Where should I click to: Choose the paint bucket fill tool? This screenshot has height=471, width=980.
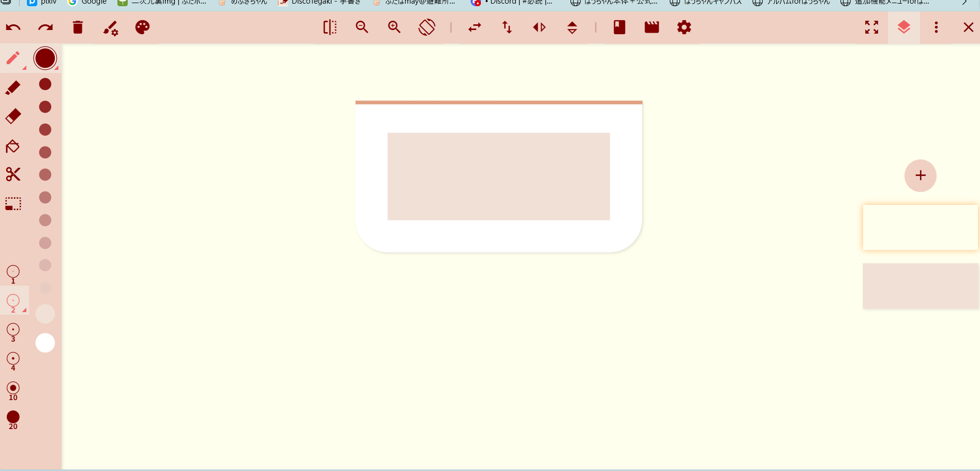click(x=13, y=146)
